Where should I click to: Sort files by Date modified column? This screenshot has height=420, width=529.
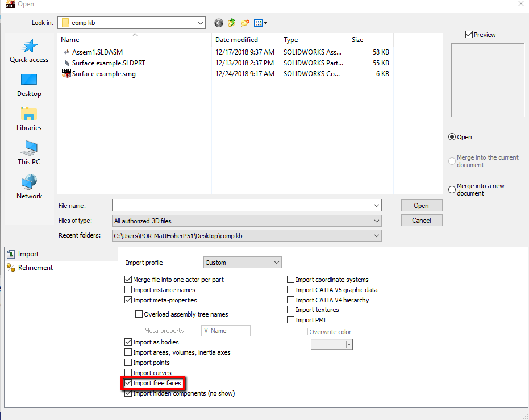pyautogui.click(x=245, y=39)
